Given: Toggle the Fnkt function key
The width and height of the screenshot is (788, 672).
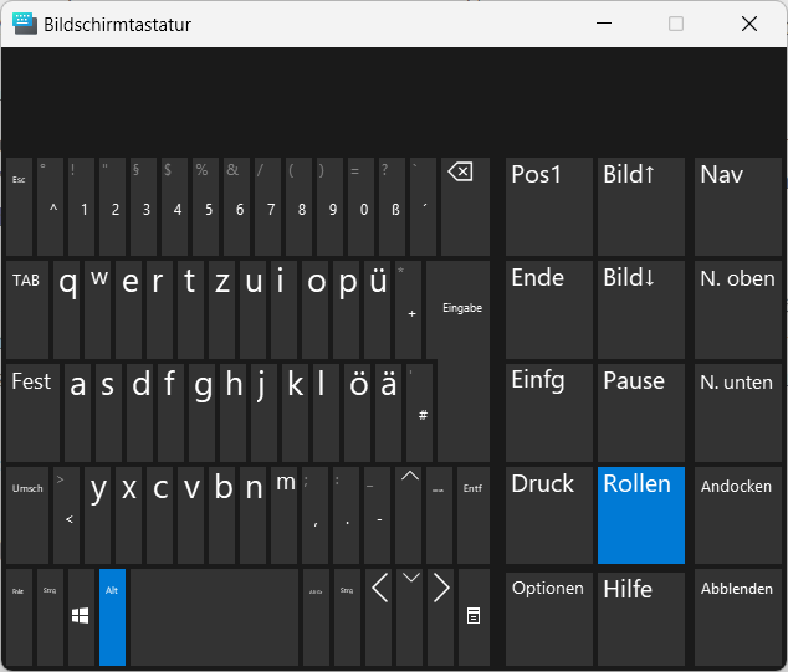Looking at the screenshot, I should (x=19, y=617).
